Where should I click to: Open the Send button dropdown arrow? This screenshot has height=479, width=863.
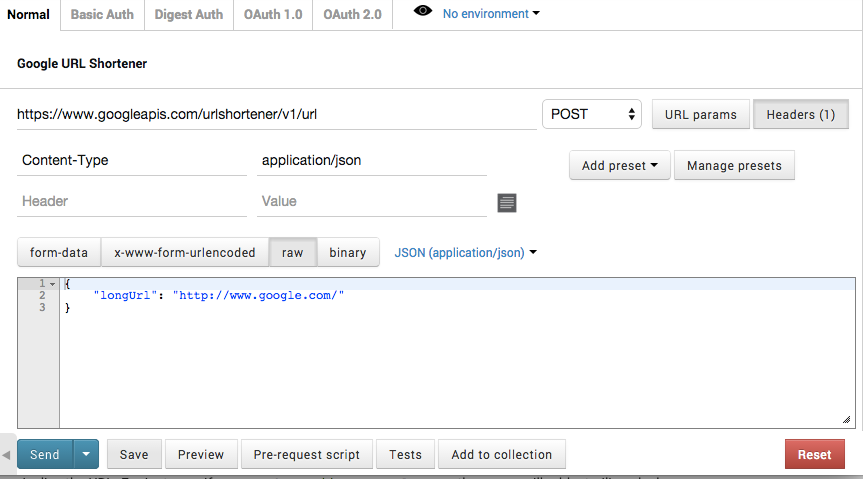click(x=86, y=454)
